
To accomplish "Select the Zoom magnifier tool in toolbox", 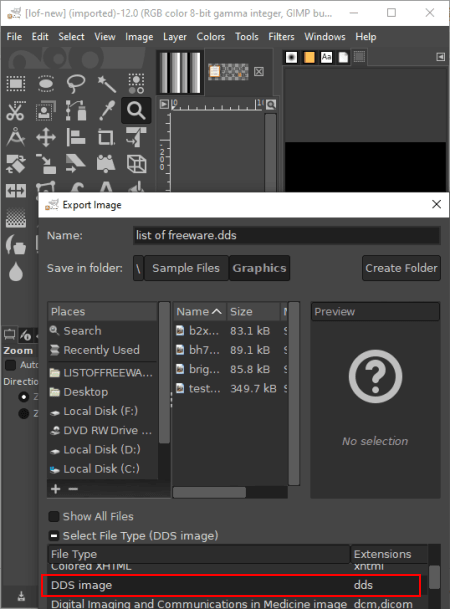I will [x=136, y=111].
